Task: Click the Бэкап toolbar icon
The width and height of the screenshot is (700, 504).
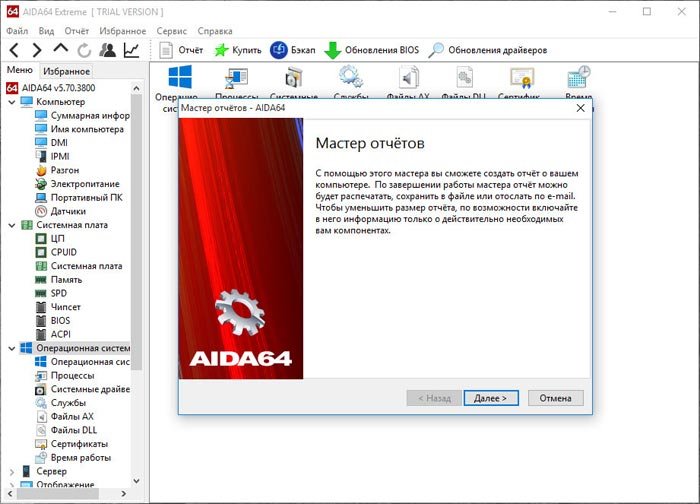Action: click(x=279, y=50)
